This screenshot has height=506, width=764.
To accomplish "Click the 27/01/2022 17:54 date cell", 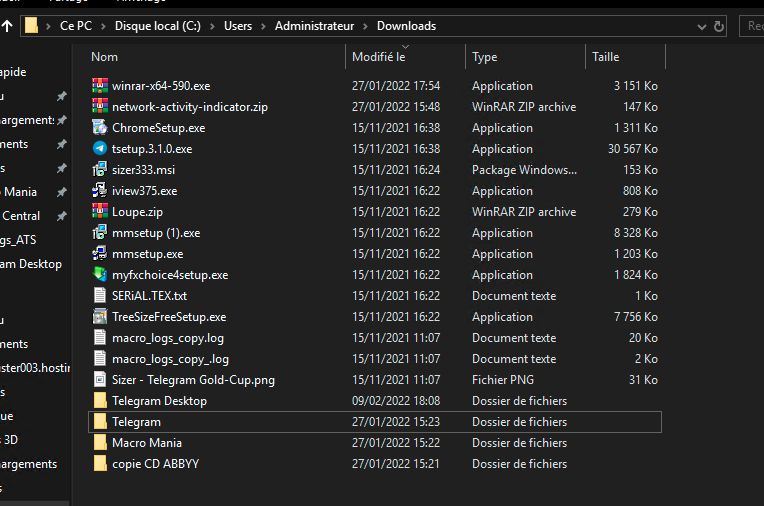I will coord(396,86).
